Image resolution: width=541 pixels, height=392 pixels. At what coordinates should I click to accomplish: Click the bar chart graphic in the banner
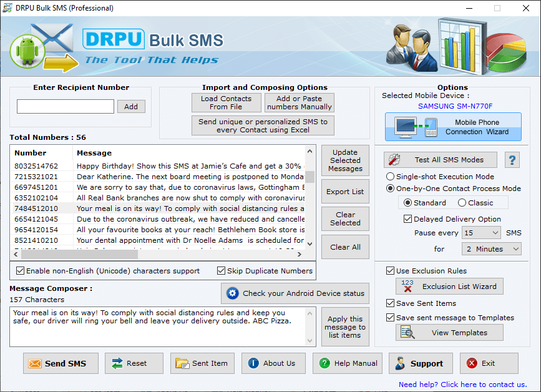pyautogui.click(x=462, y=46)
